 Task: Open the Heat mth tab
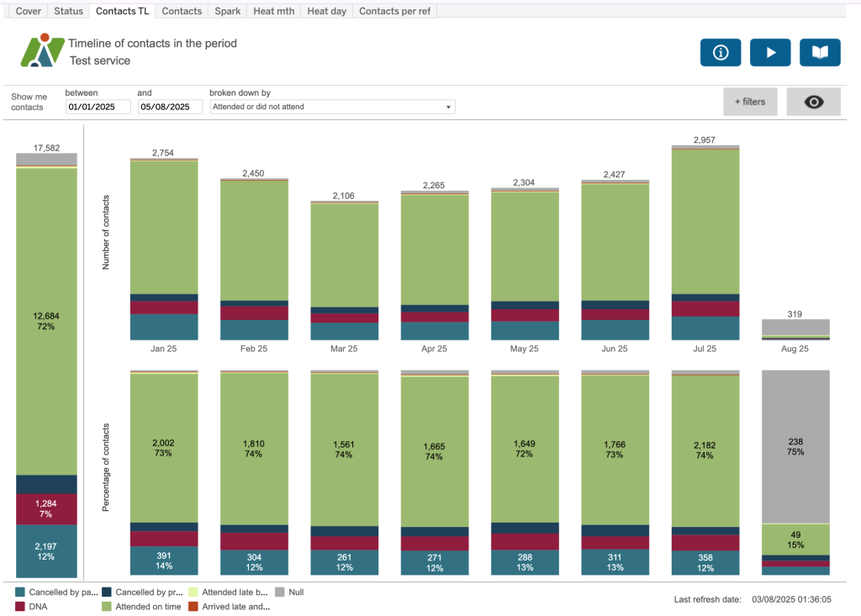coord(273,11)
